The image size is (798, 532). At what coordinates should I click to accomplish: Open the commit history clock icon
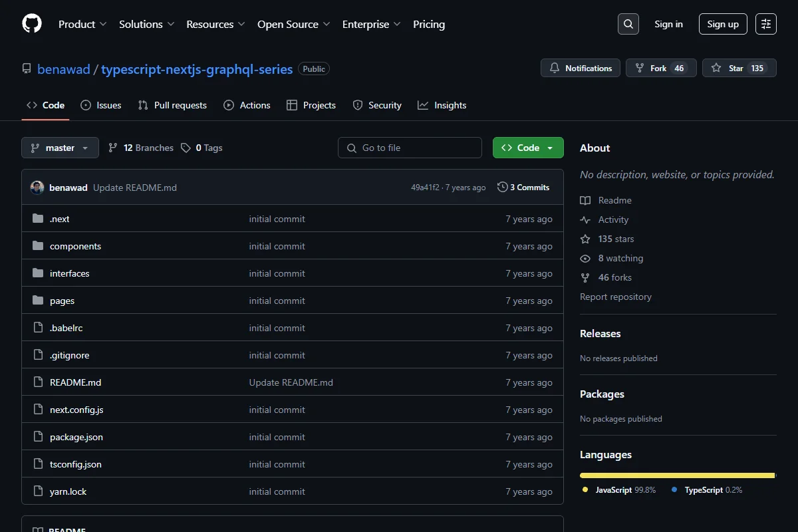(502, 188)
